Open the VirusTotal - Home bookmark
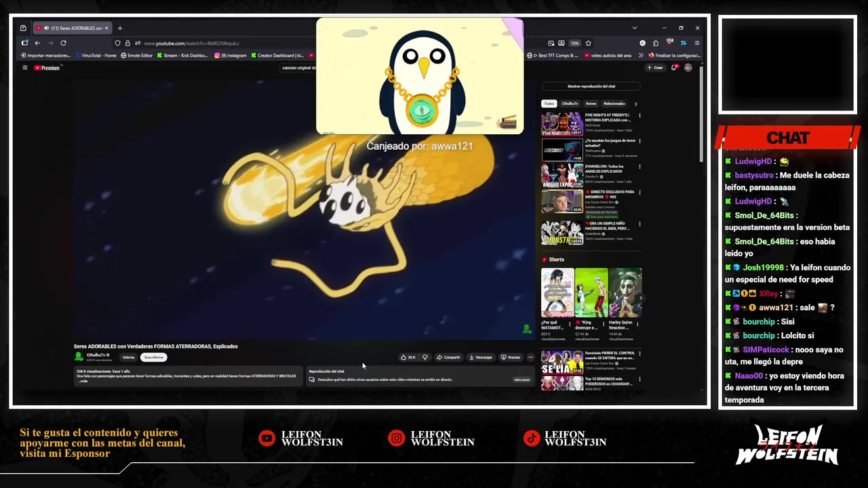The width and height of the screenshot is (868, 488). pos(96,56)
